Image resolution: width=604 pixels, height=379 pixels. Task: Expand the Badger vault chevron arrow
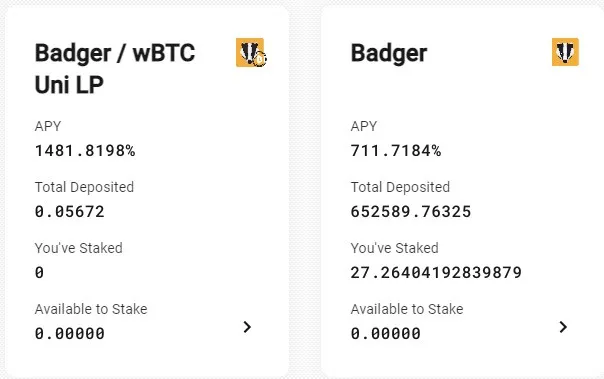click(563, 327)
